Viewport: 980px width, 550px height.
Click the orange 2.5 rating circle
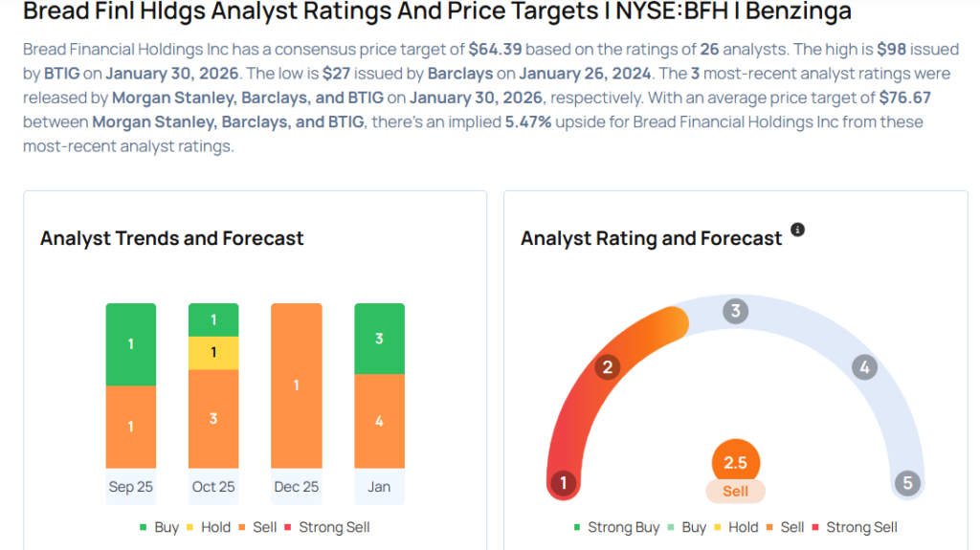pos(735,463)
